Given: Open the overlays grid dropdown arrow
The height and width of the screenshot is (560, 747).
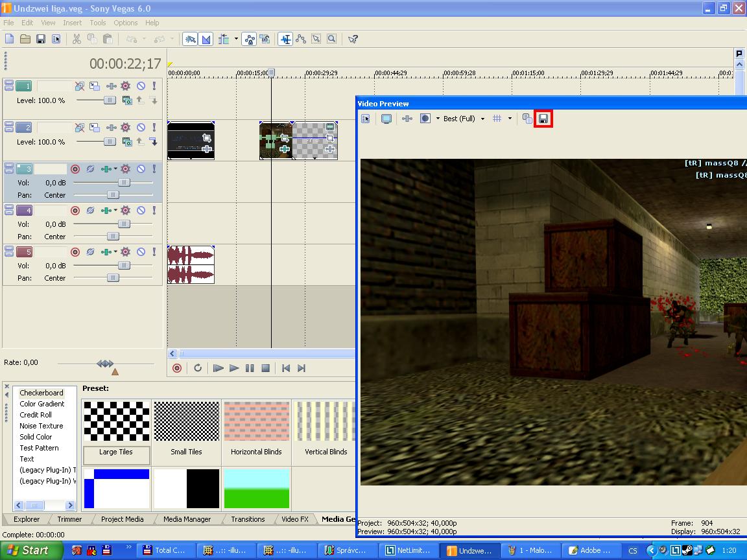Looking at the screenshot, I should (510, 119).
